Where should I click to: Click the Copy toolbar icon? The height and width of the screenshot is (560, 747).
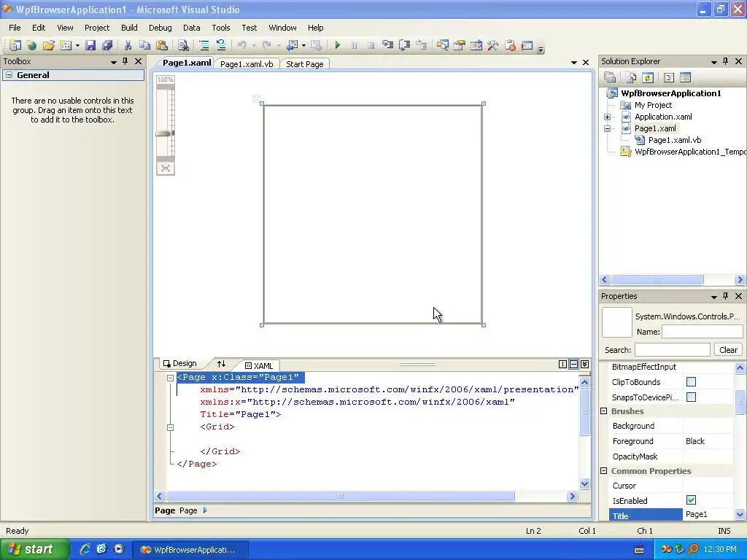coord(144,45)
